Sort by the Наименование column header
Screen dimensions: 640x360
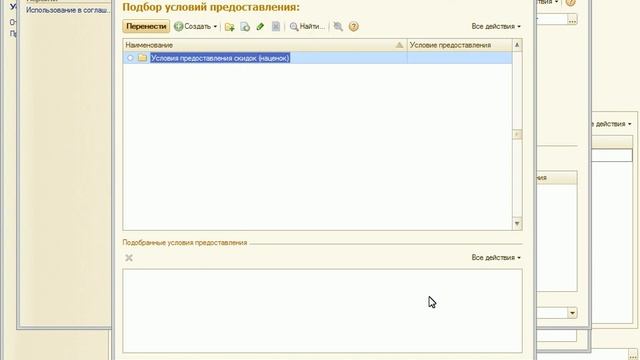pyautogui.click(x=264, y=45)
